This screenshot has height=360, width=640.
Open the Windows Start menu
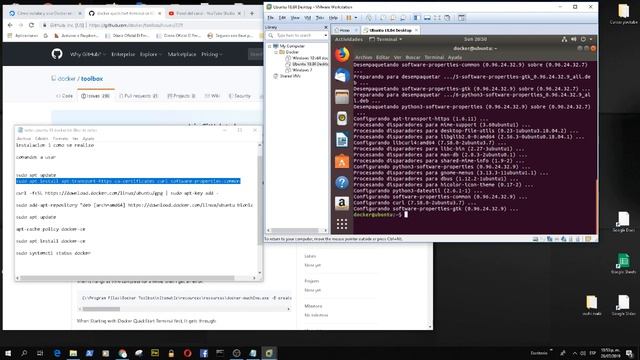tap(8, 353)
